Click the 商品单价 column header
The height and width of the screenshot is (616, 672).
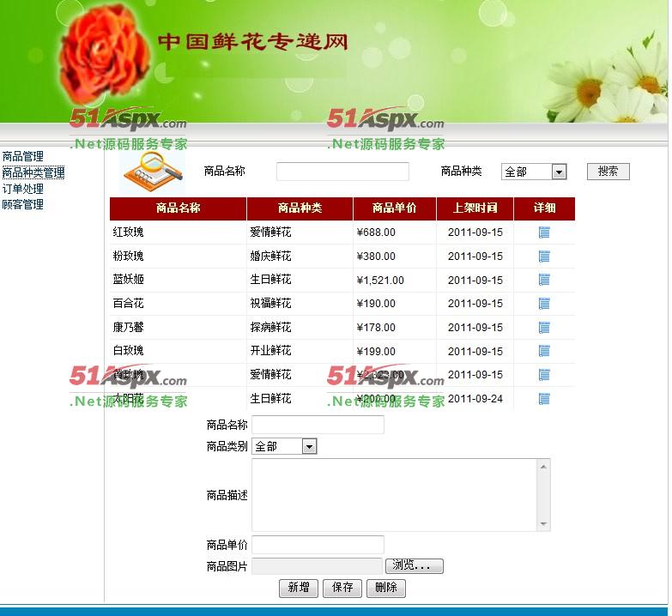click(x=394, y=208)
